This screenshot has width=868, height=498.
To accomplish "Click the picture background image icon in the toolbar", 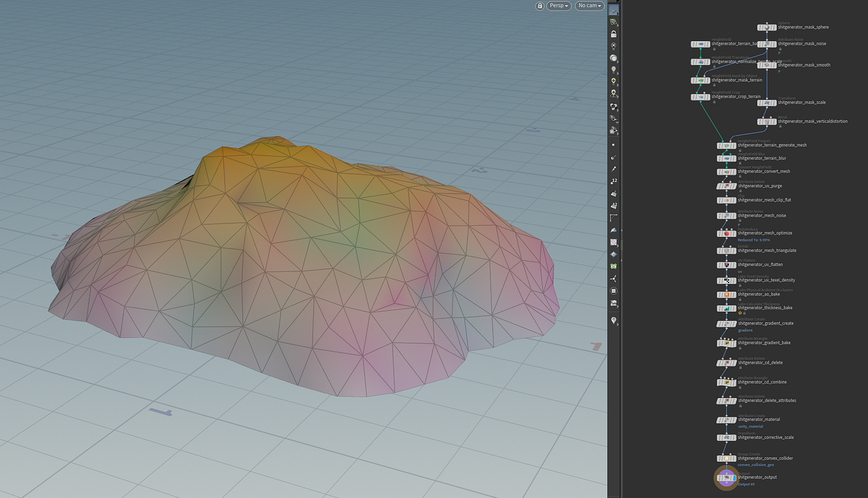I will tap(614, 303).
